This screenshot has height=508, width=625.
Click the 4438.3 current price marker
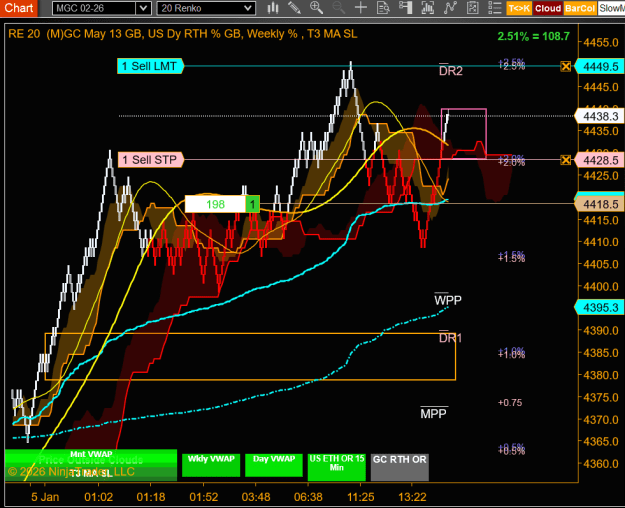[x=599, y=116]
